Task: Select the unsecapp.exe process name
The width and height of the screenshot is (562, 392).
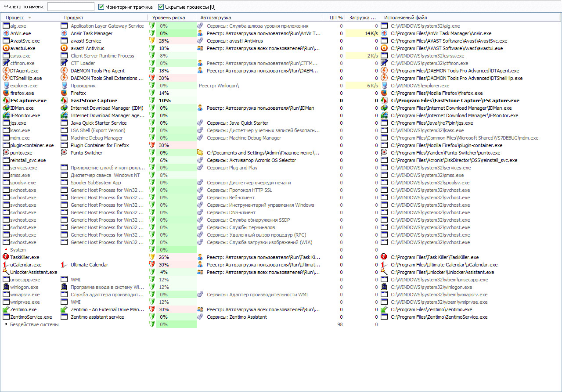Action: click(25, 280)
